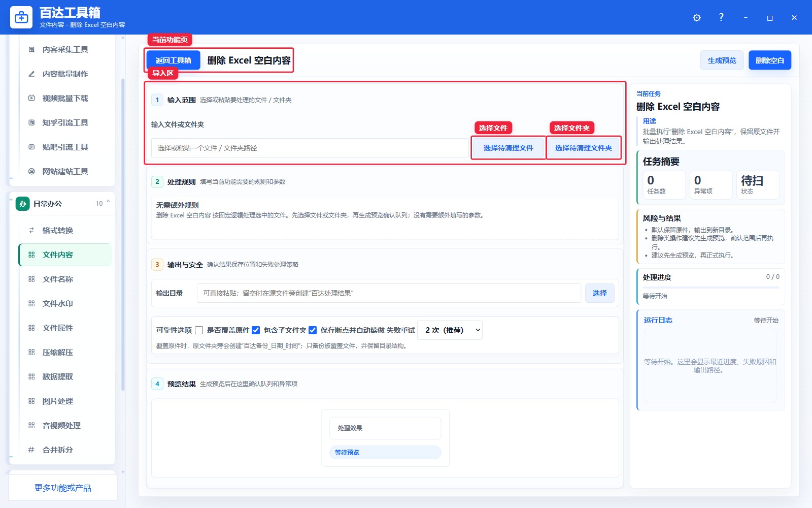The width and height of the screenshot is (812, 508).
Task: Click the 等待预览 status pill
Action: (x=385, y=452)
